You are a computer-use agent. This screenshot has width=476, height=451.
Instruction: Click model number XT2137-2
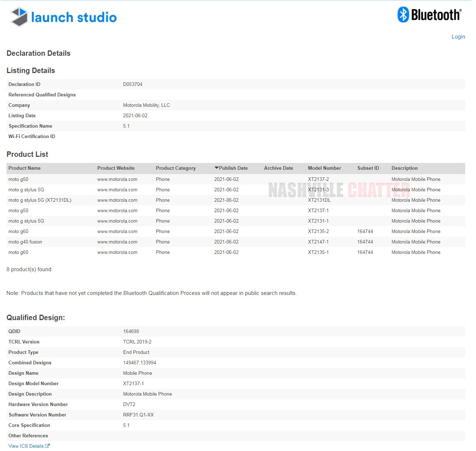[318, 179]
